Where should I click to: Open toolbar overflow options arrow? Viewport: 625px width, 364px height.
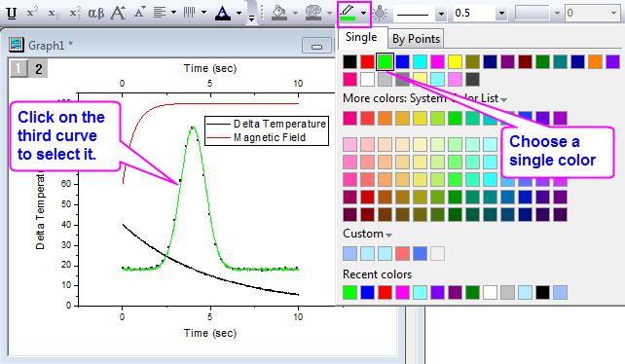[x=251, y=18]
